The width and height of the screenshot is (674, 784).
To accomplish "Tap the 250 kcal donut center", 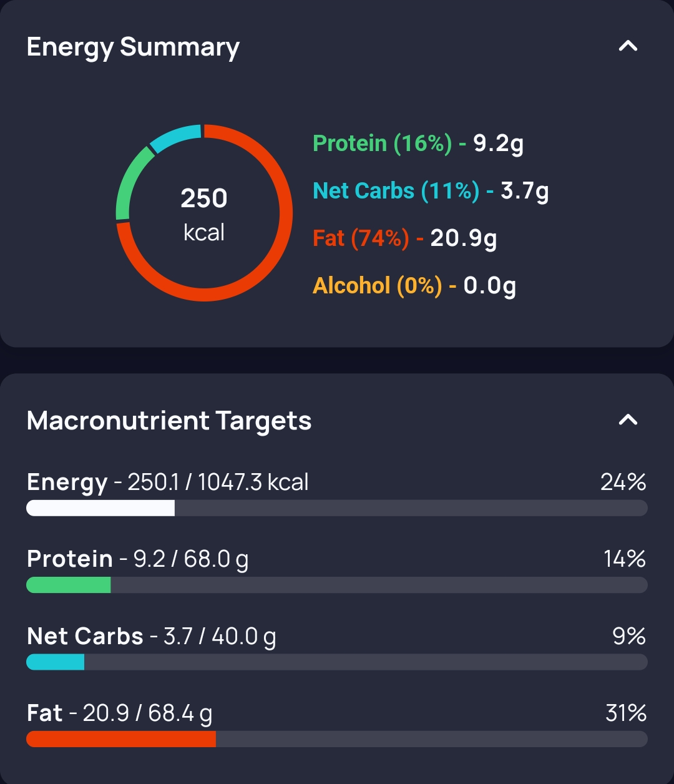I will pyautogui.click(x=204, y=213).
